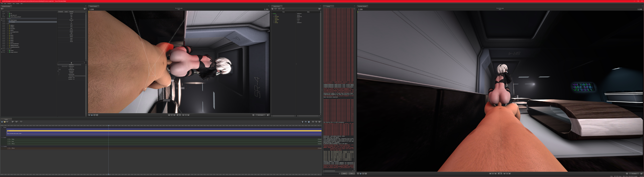The height and width of the screenshot is (177, 644).
Task: Switch to the Lenses tab
Action: click(x=66, y=12)
